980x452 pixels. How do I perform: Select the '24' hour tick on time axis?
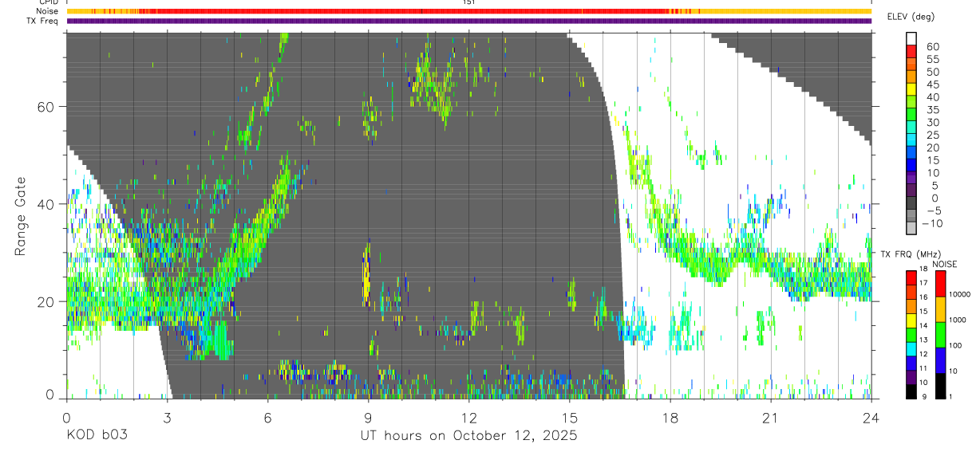[871, 418]
